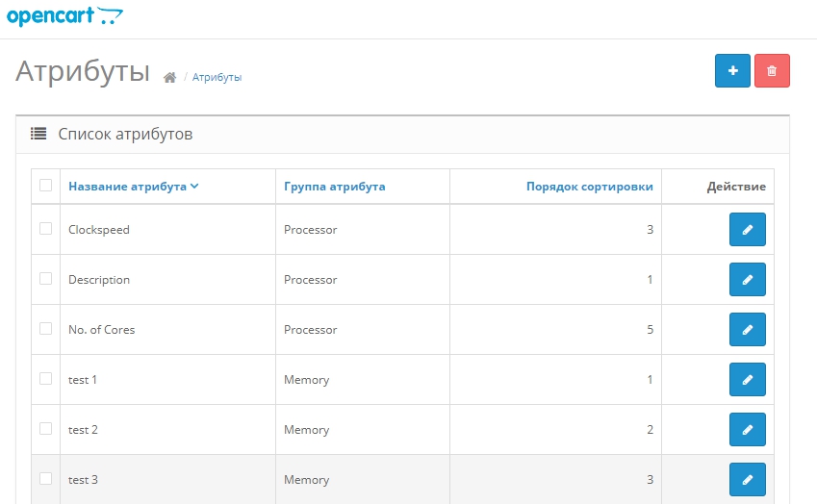
Task: Edit the No. of Cores attribute
Action: coord(747,330)
